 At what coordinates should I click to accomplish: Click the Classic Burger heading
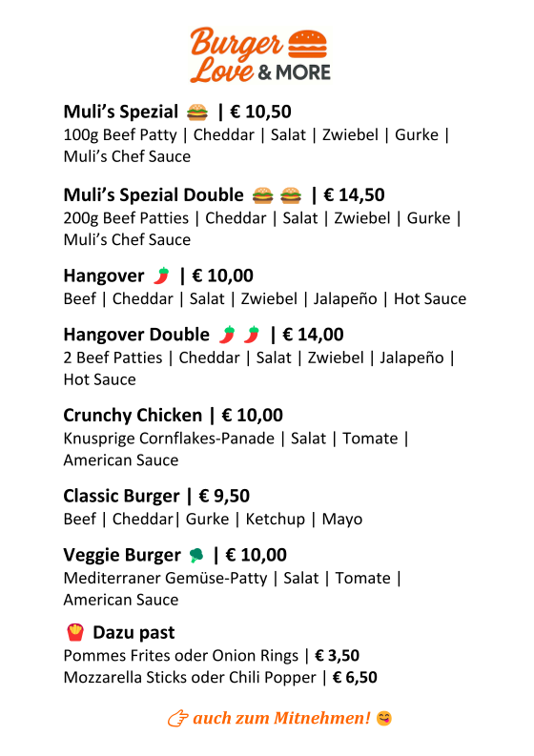click(x=121, y=496)
